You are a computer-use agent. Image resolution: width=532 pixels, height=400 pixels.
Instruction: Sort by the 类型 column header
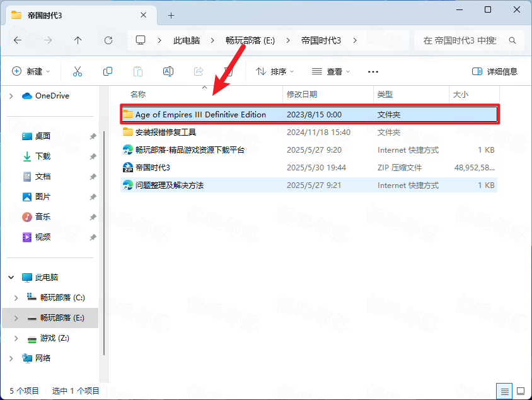coord(385,95)
